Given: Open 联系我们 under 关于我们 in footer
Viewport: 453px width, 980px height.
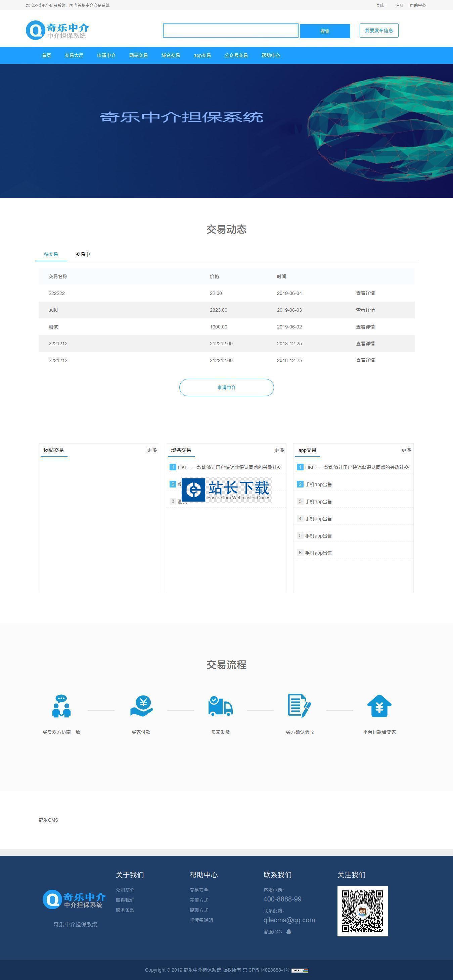Looking at the screenshot, I should click(x=125, y=900).
